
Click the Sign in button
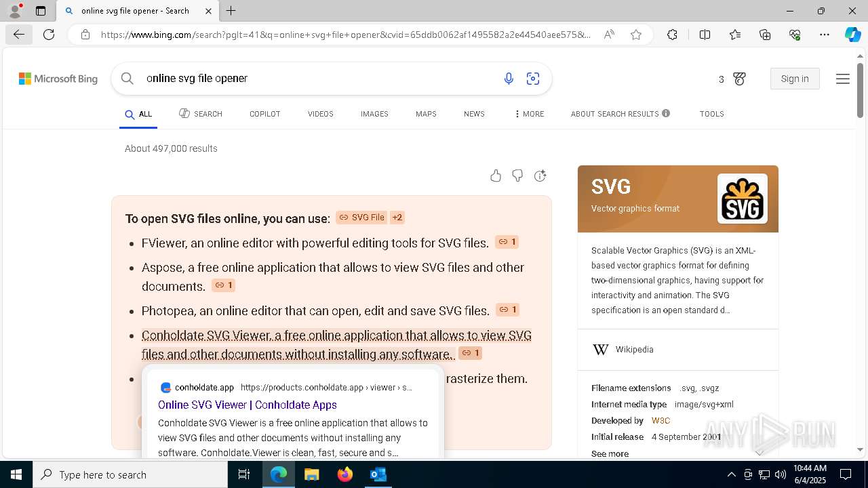coord(795,79)
